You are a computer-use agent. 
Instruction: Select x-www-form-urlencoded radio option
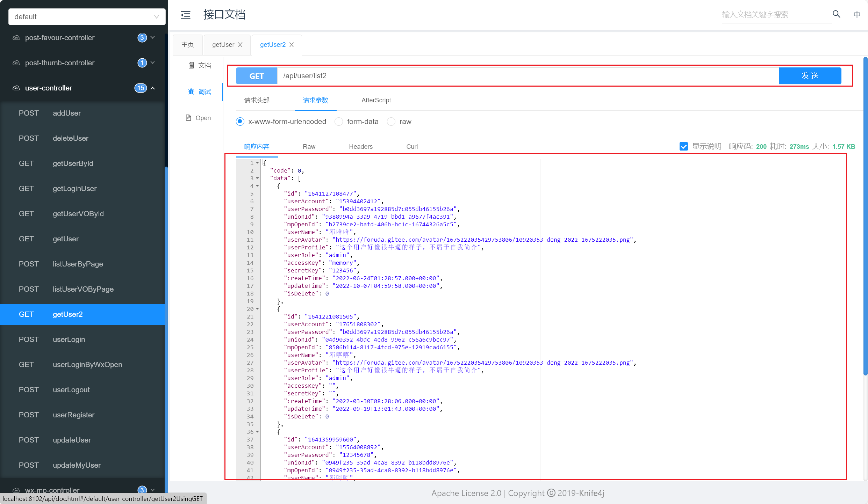pos(240,122)
